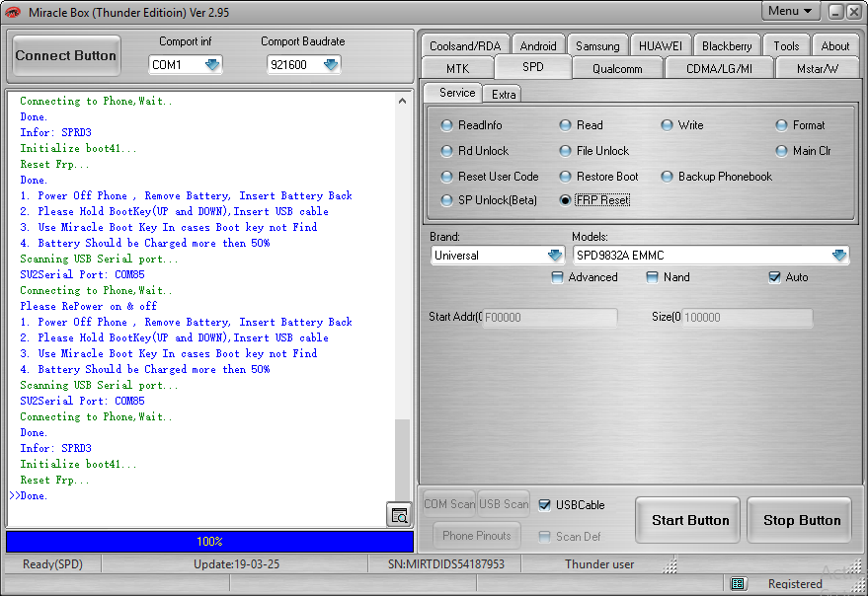Select the ReadInfo radio option
The height and width of the screenshot is (596, 868).
click(471, 125)
